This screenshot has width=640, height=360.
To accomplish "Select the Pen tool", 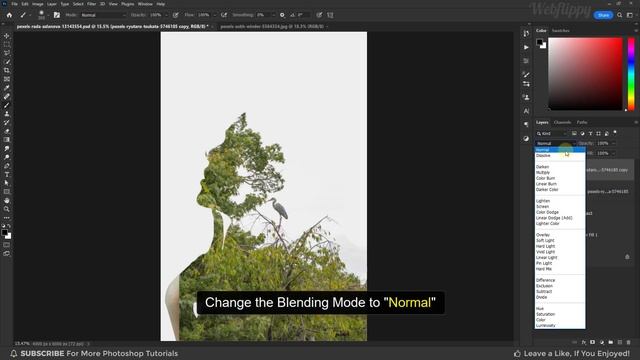I will pos(7,166).
